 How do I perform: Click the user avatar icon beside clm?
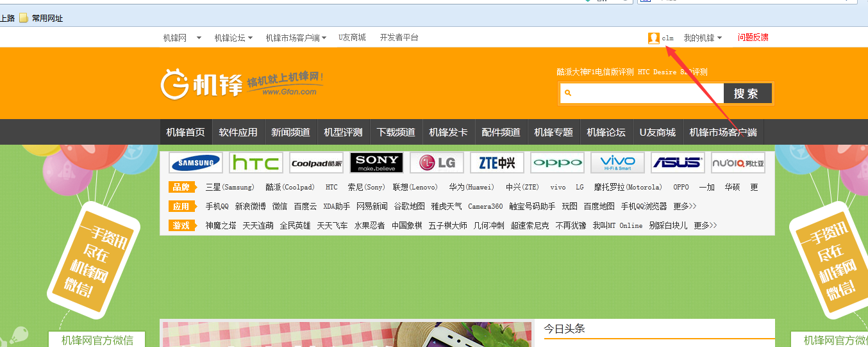point(654,38)
